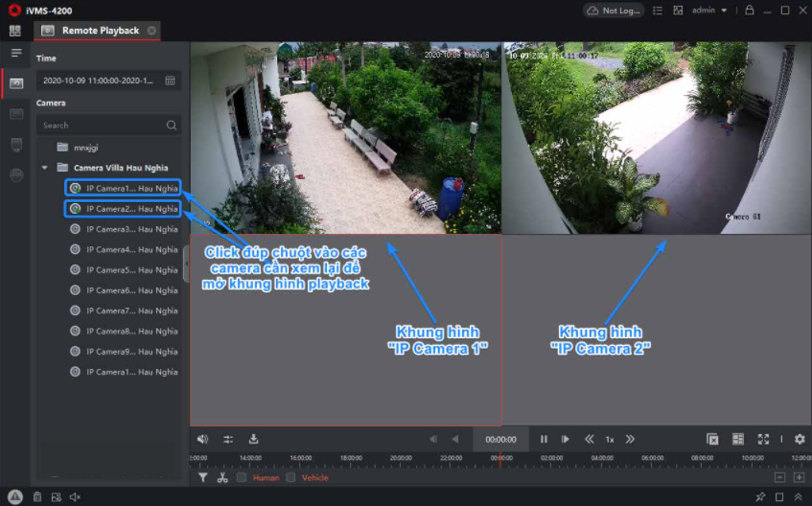Open the admin user dropdown

pos(709,11)
